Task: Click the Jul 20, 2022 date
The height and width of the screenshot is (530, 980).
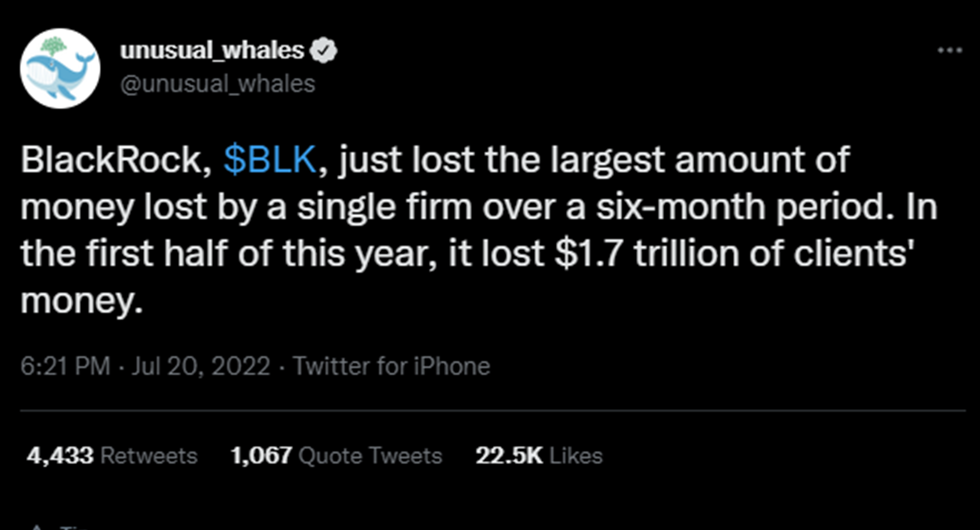Action: tap(201, 366)
